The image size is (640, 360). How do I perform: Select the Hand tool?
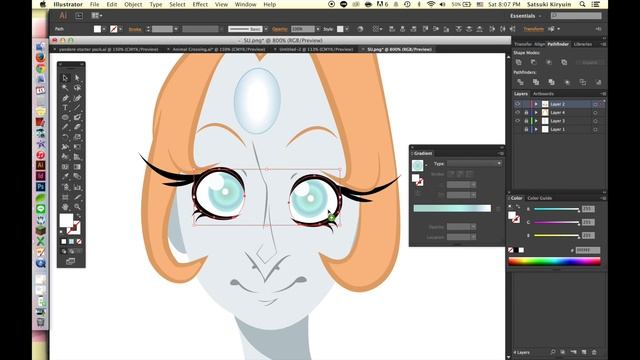[x=65, y=207]
